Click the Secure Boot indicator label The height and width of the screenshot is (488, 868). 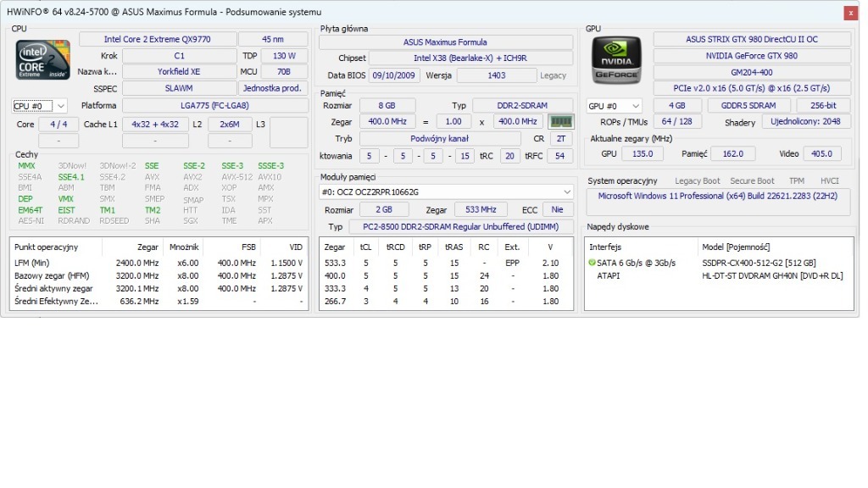coord(752,181)
